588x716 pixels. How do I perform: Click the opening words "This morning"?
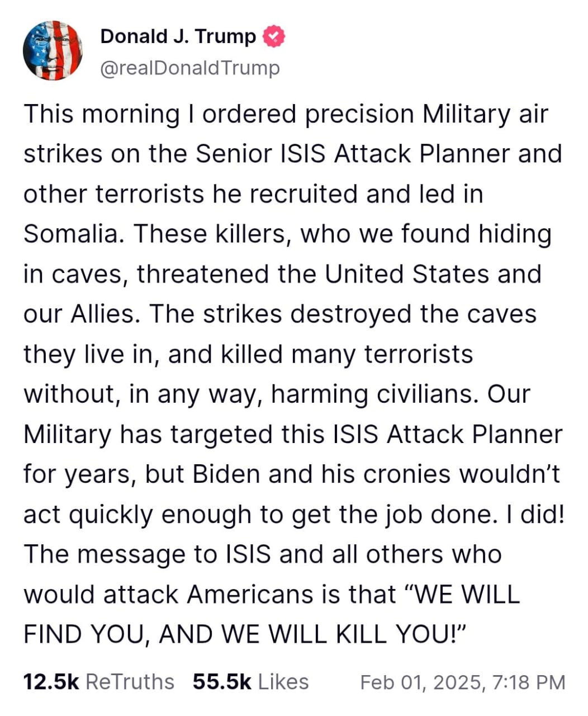pos(101,114)
